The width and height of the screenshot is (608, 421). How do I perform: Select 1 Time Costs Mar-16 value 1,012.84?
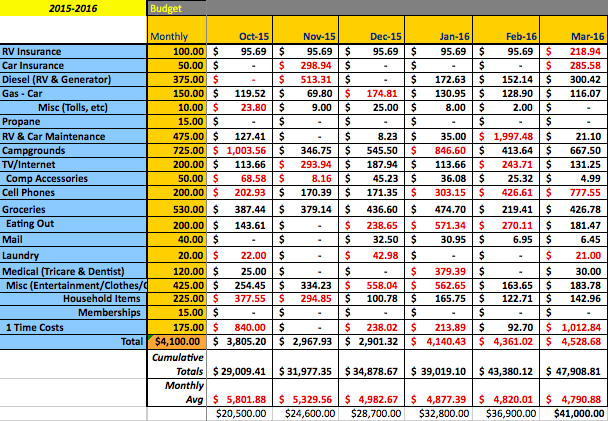[574, 327]
